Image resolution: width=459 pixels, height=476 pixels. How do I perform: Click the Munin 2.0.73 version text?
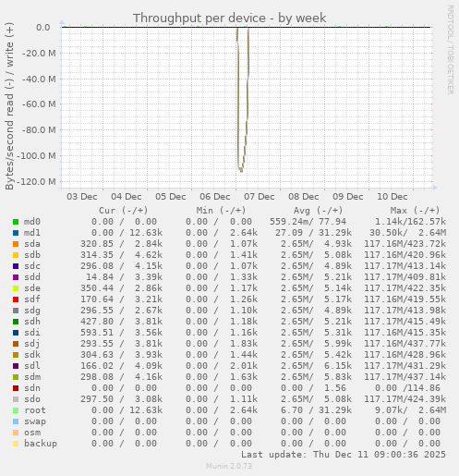[229, 466]
